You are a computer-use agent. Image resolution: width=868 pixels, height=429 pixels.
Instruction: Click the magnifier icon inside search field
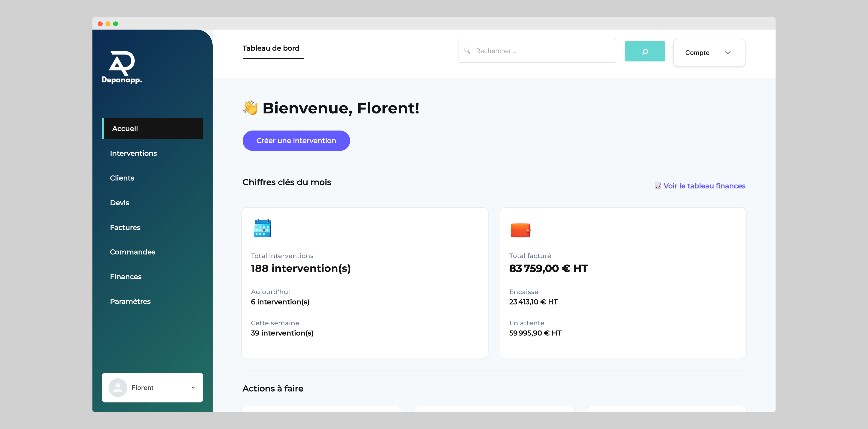tap(467, 51)
